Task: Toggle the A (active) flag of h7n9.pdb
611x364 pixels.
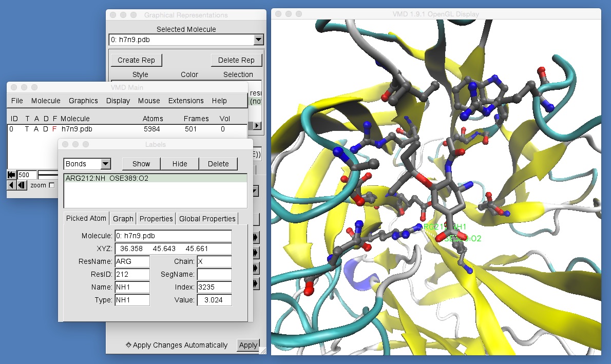Action: click(x=36, y=129)
